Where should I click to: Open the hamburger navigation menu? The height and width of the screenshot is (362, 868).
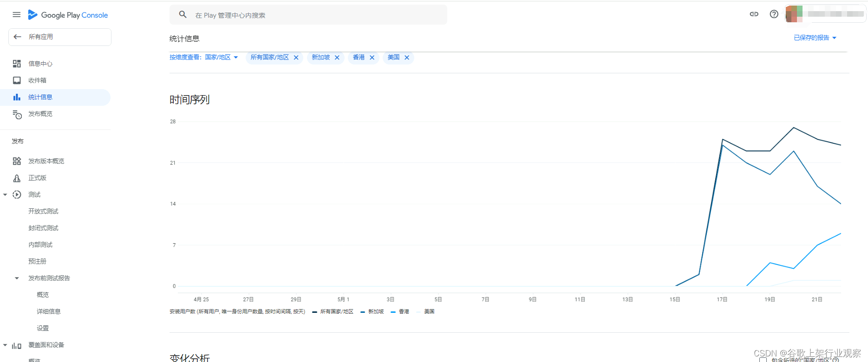16,15
